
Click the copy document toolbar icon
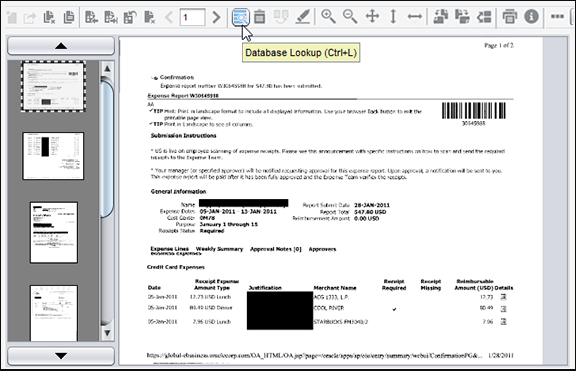point(69,17)
